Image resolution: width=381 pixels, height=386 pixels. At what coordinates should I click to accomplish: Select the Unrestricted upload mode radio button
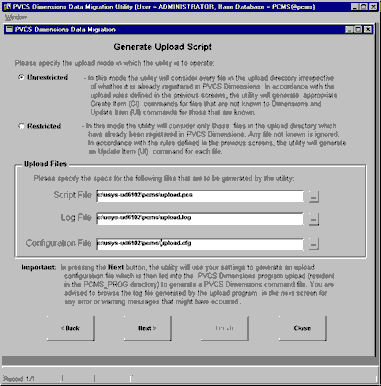click(x=21, y=77)
